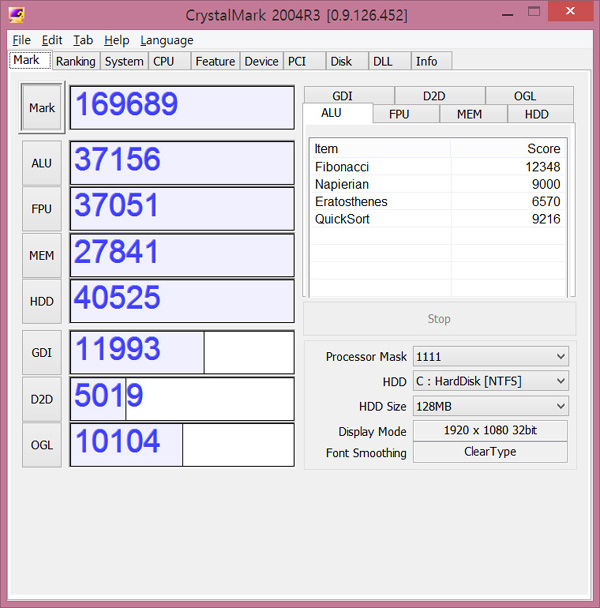Image resolution: width=600 pixels, height=608 pixels.
Task: Switch to the Info tab
Action: (431, 61)
